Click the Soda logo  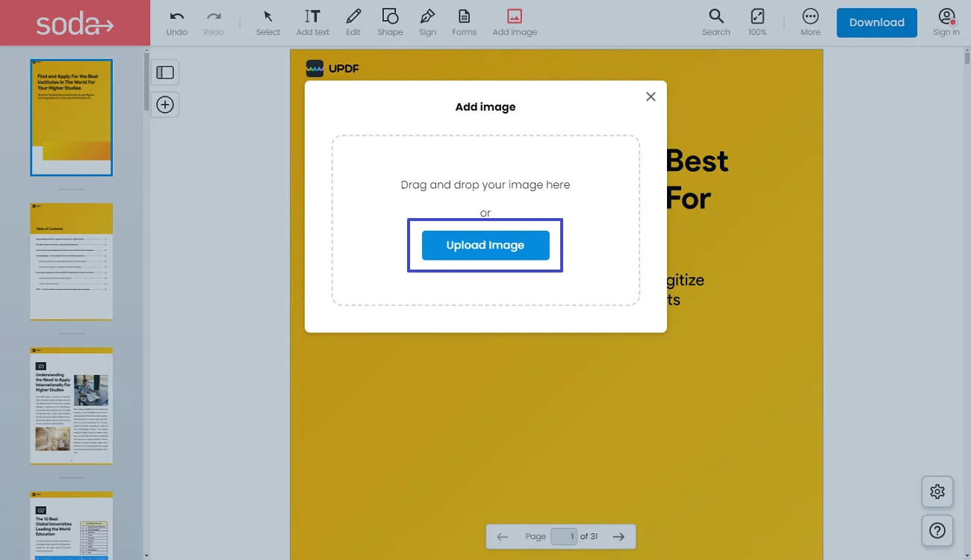coord(75,23)
